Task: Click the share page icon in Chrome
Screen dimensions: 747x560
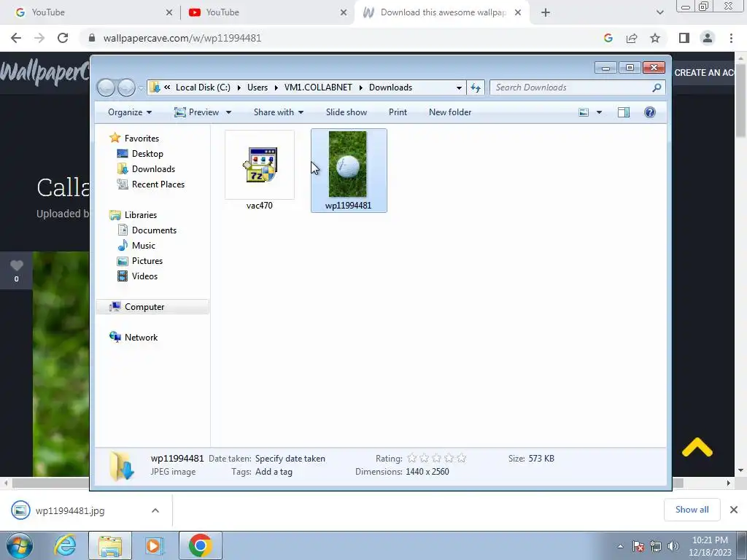Action: pos(632,38)
